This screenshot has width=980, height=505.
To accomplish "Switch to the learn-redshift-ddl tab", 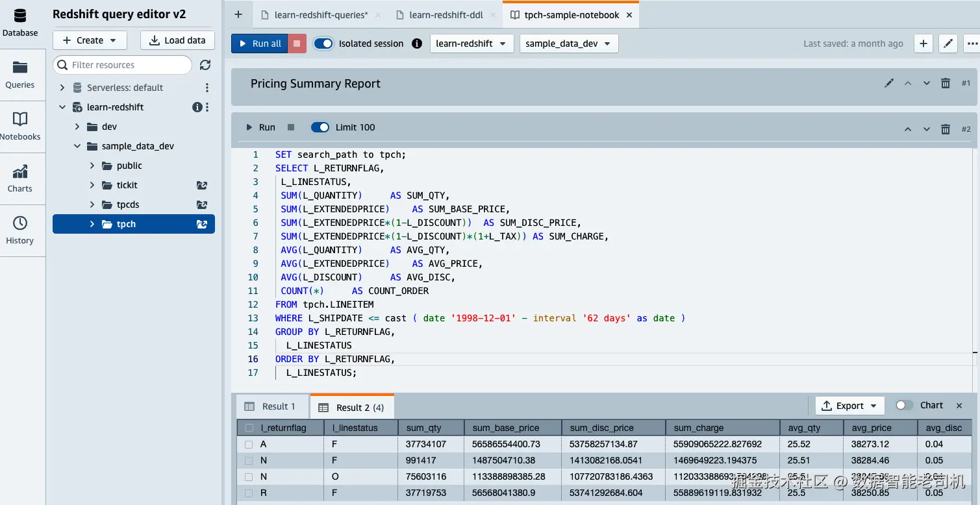I will (x=446, y=15).
